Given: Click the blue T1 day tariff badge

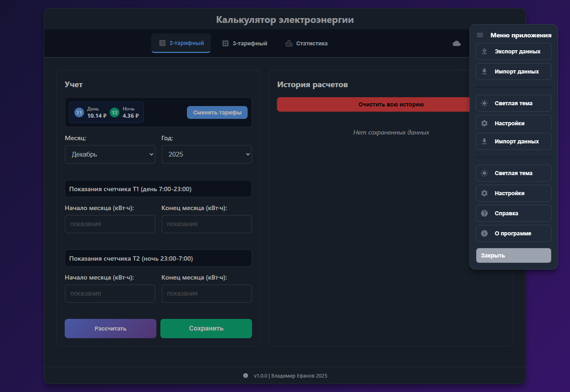Looking at the screenshot, I should (79, 112).
